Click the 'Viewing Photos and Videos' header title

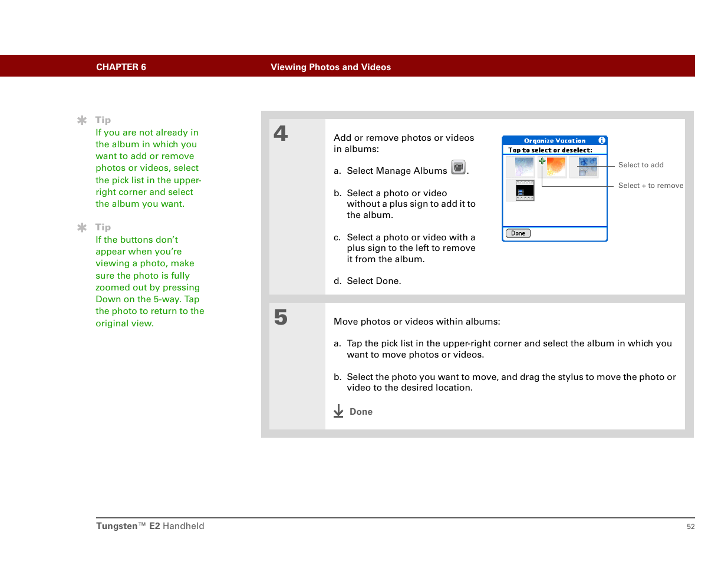pyautogui.click(x=331, y=67)
